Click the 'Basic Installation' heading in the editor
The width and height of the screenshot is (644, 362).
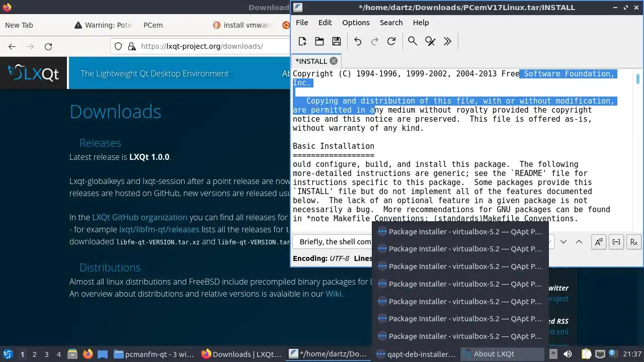pyautogui.click(x=334, y=146)
